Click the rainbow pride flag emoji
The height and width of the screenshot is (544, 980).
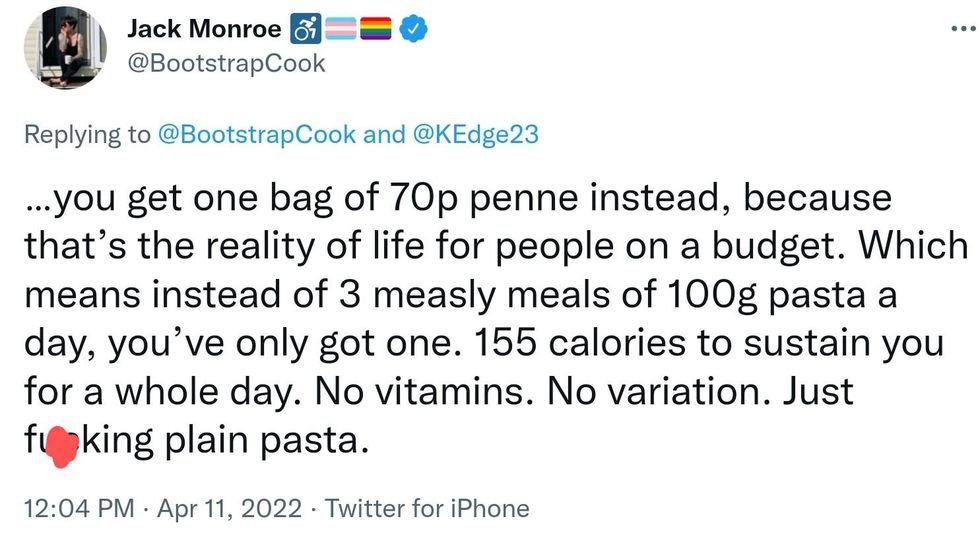pos(377,30)
